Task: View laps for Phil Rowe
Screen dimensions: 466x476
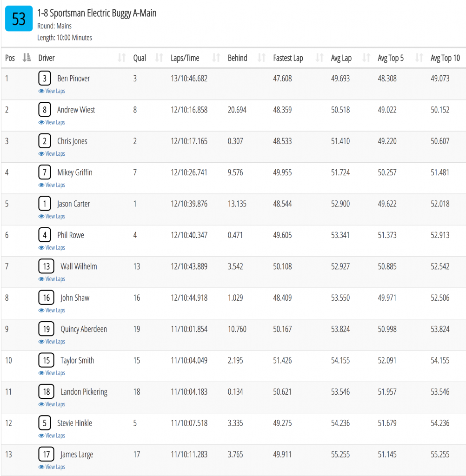Action: point(52,248)
